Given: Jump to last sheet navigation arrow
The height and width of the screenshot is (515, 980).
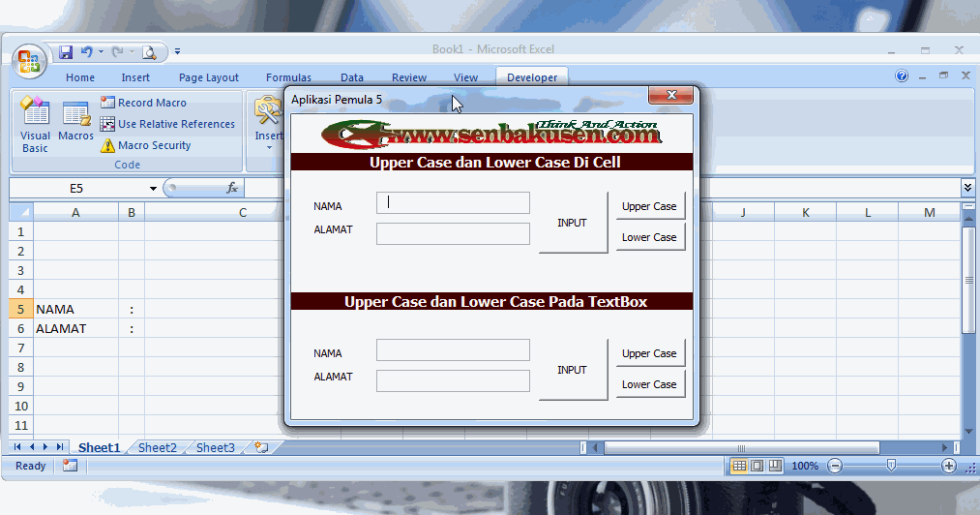Looking at the screenshot, I should 59,447.
